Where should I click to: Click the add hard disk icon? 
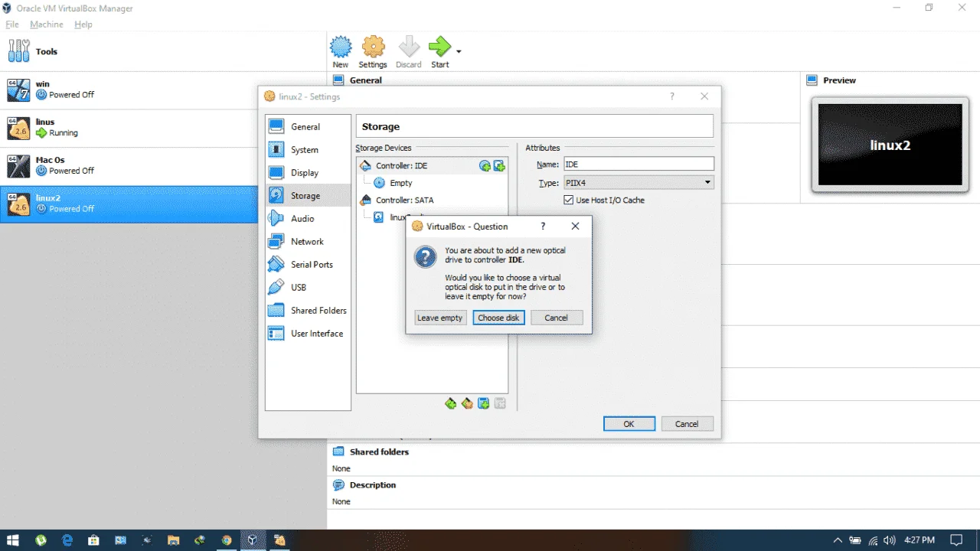pos(499,166)
